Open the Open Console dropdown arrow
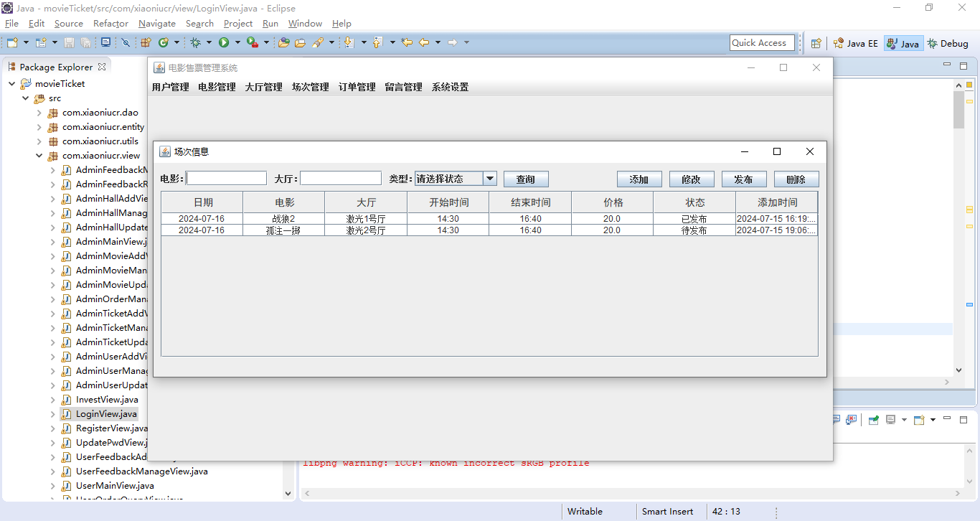The height and width of the screenshot is (521, 980). (x=933, y=420)
